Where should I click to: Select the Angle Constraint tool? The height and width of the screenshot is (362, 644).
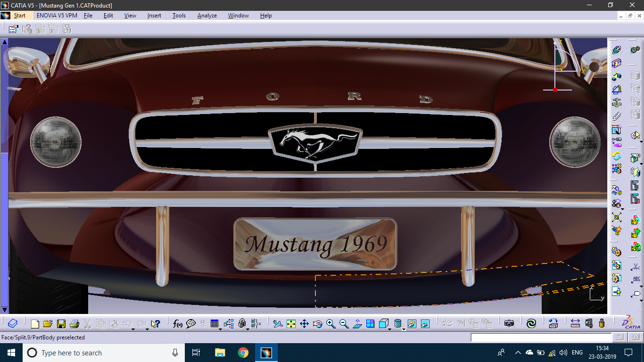617,89
